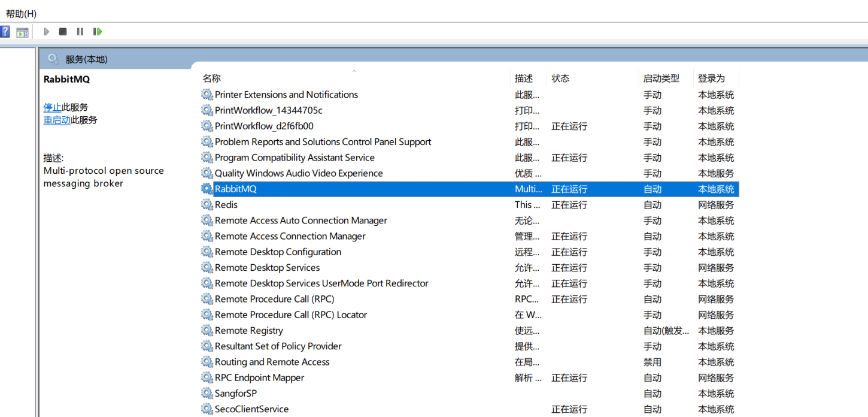
Task: Sort by the 状态 column header
Action: (560, 78)
